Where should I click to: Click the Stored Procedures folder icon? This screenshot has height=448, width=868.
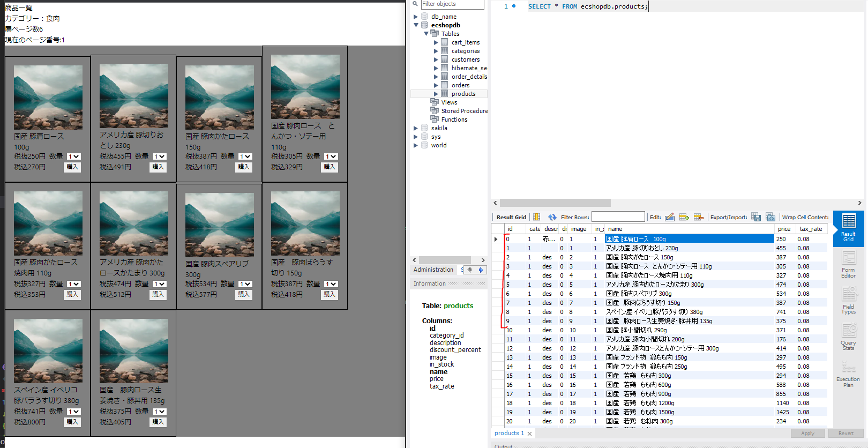click(435, 111)
